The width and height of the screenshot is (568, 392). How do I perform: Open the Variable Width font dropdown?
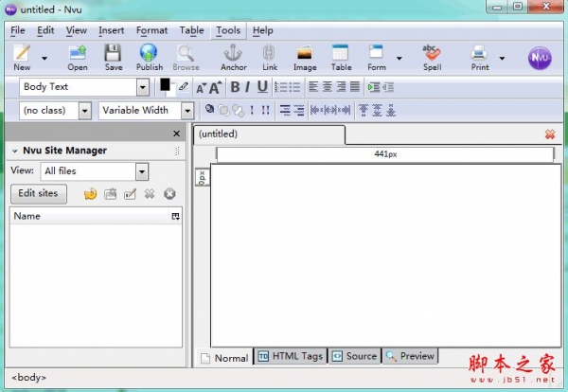(187, 111)
